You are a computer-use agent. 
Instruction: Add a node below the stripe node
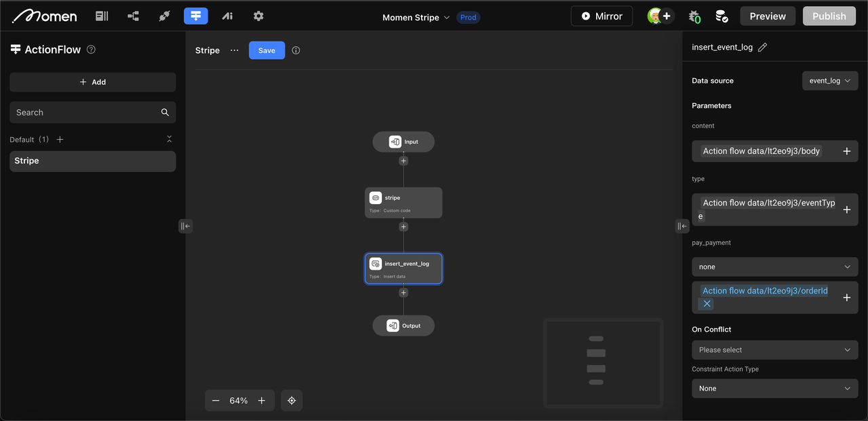tap(403, 227)
